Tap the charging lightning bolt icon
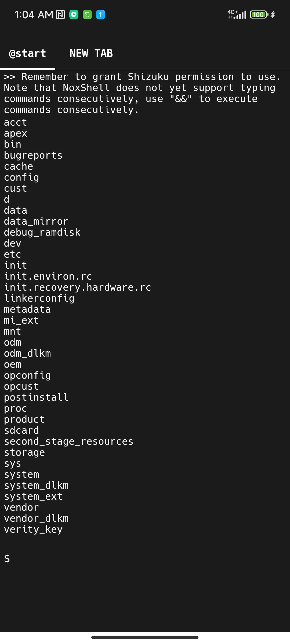This screenshot has width=290, height=644. [x=273, y=14]
